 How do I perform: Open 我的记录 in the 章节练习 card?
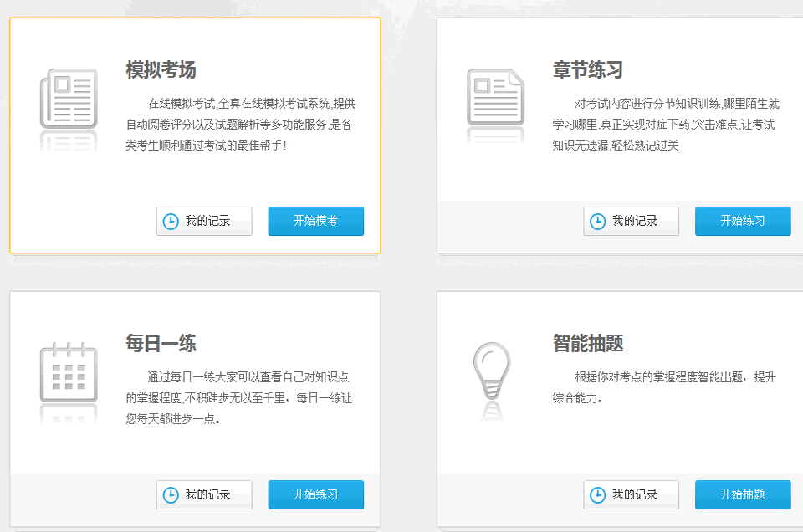[631, 221]
